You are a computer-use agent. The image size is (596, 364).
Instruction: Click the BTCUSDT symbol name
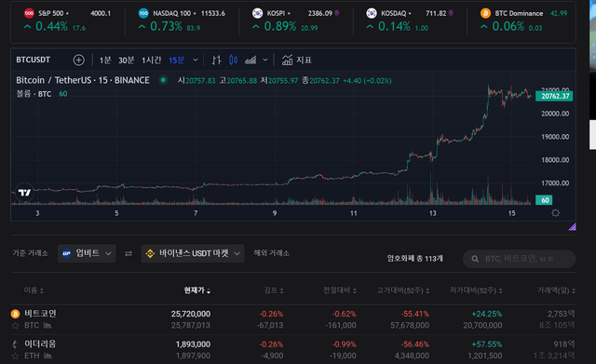(x=34, y=60)
